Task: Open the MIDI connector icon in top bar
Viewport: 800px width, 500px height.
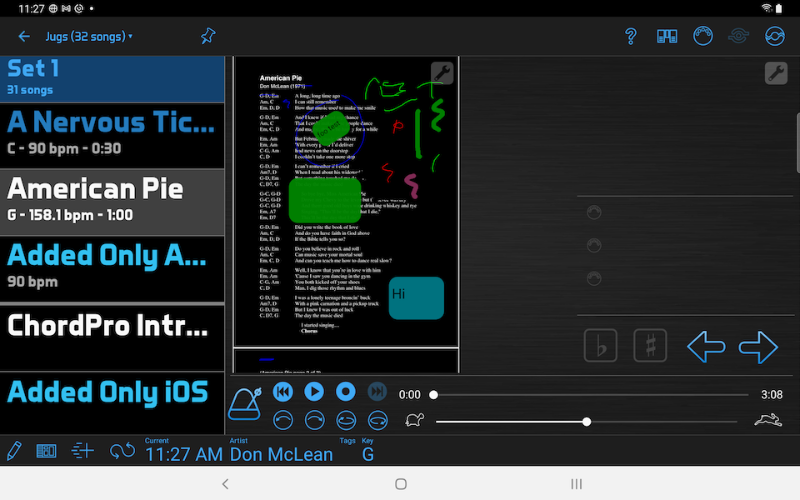Action: point(703,37)
